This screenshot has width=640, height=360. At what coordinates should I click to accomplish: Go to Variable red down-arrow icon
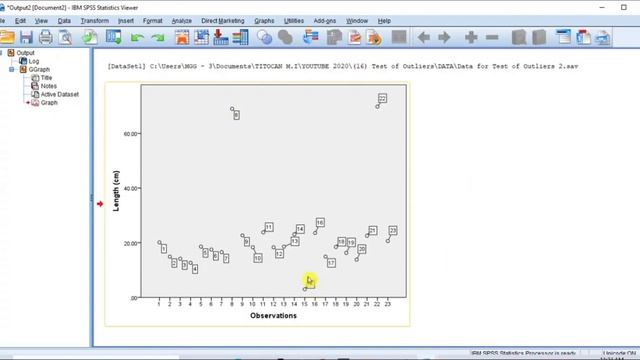221,38
